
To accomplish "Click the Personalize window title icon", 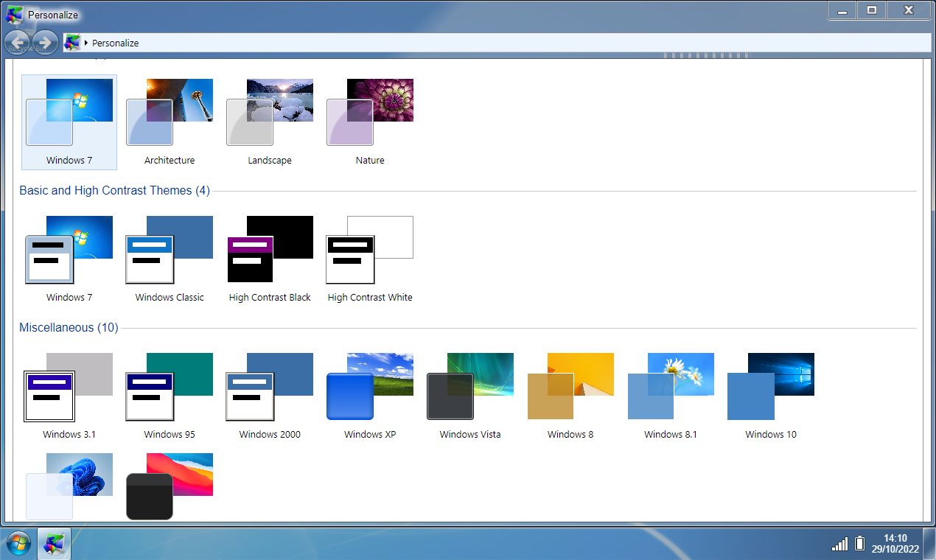I will pos(15,14).
